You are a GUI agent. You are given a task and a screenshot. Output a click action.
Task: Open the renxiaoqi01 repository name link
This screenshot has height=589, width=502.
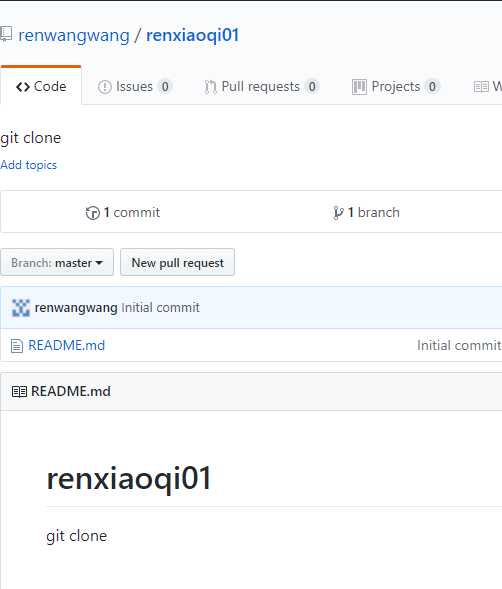[x=193, y=36]
